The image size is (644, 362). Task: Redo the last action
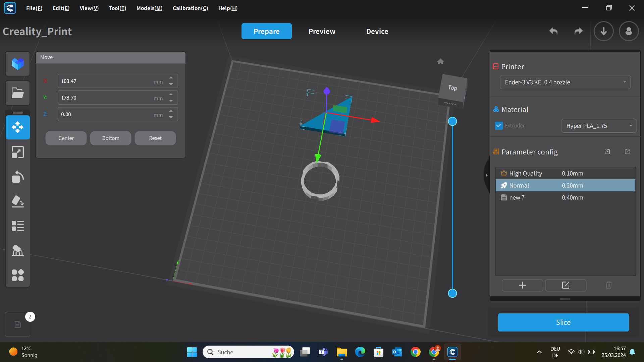coord(579,31)
